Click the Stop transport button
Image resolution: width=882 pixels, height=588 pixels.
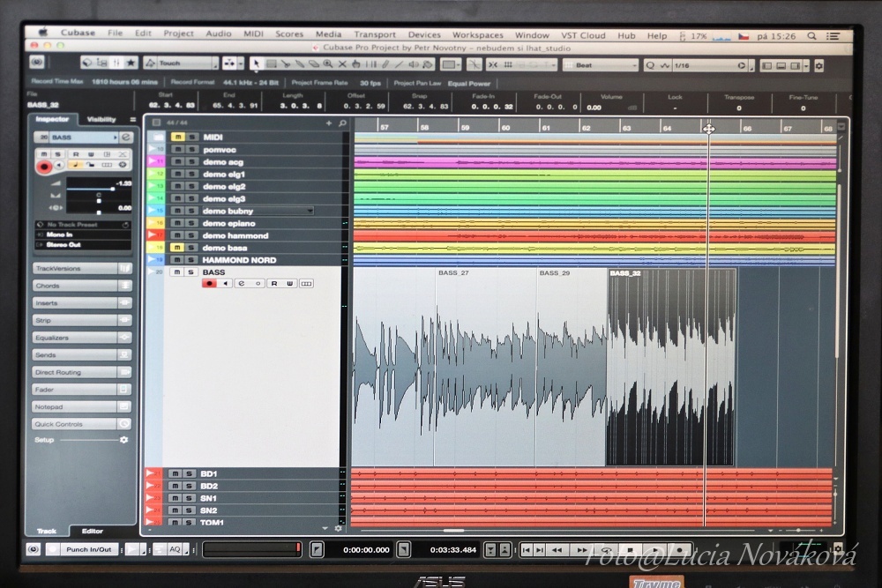[630, 550]
